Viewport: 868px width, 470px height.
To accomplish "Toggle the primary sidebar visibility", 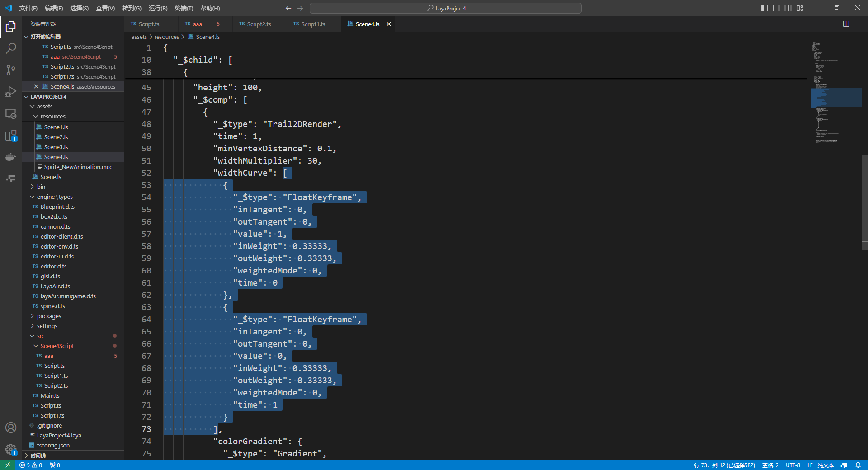I will pyautogui.click(x=764, y=8).
